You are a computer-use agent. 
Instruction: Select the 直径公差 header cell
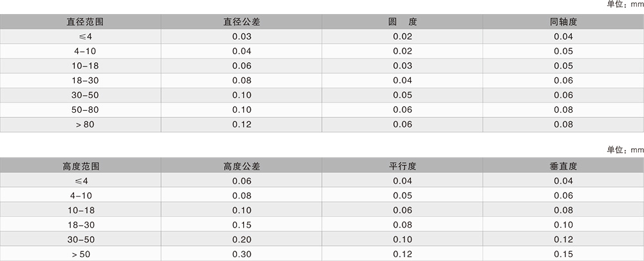(x=241, y=21)
